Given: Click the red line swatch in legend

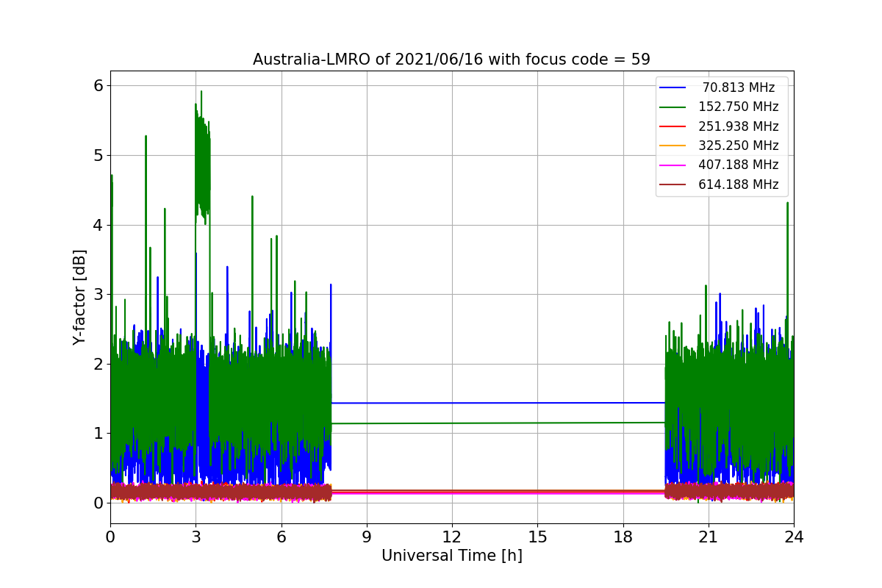Looking at the screenshot, I should pos(673,126).
